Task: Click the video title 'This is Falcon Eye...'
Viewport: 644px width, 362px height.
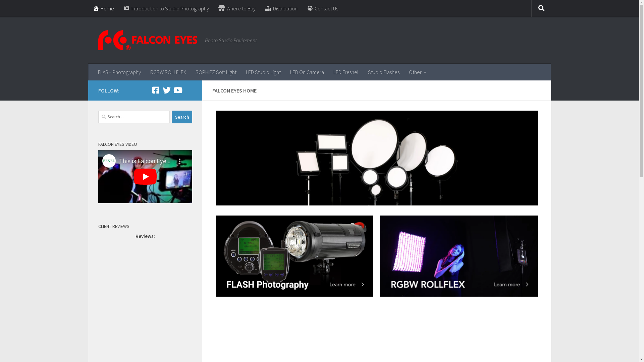Action: (x=145, y=161)
